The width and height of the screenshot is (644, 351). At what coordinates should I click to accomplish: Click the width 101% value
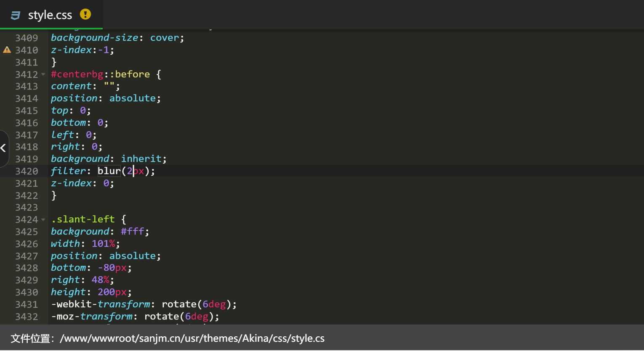pyautogui.click(x=103, y=244)
